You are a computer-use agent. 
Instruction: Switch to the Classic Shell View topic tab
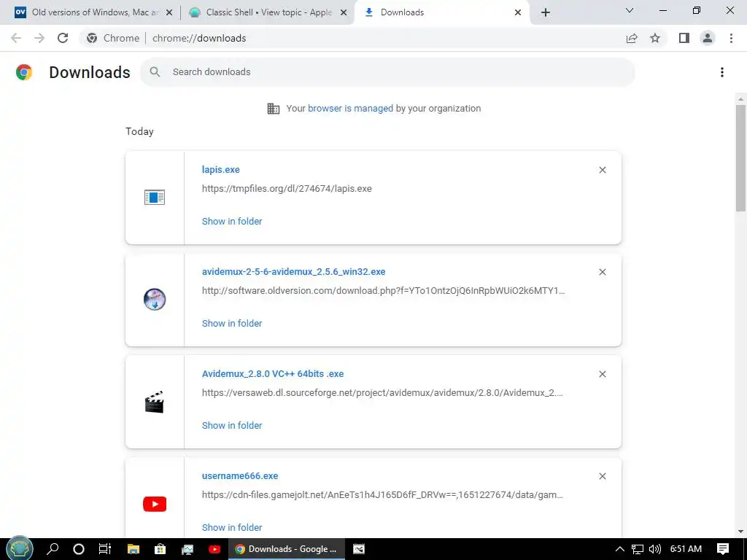coord(267,12)
